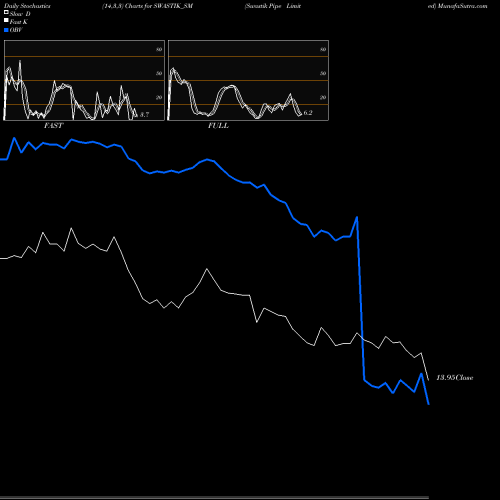
Task: Click the 'Daily Stochastics' title text
Action: click(x=27, y=6)
